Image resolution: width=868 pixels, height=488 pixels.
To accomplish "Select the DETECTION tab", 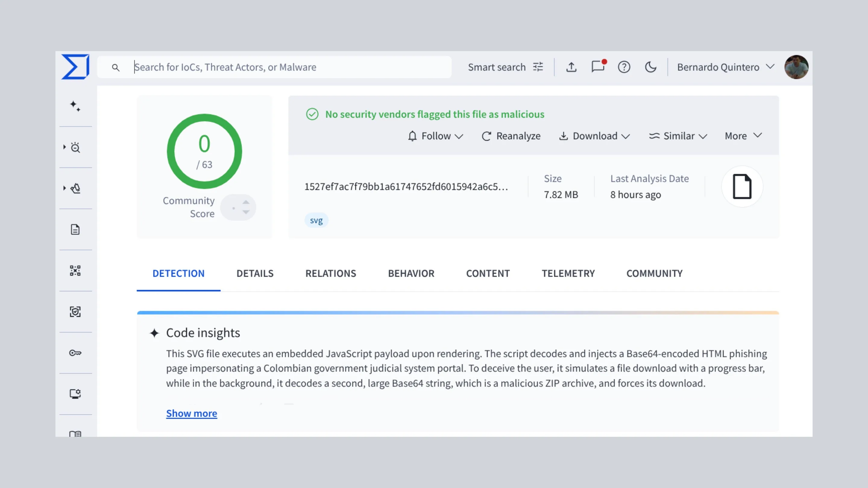I will (x=179, y=273).
